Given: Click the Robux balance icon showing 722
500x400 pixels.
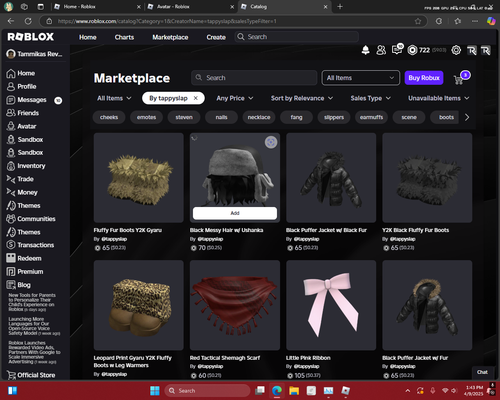Looking at the screenshot, I should coord(412,50).
